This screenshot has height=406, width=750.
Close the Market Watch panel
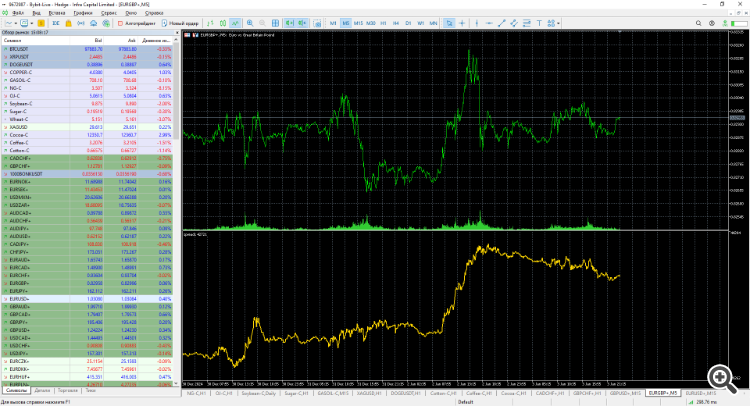(x=177, y=33)
